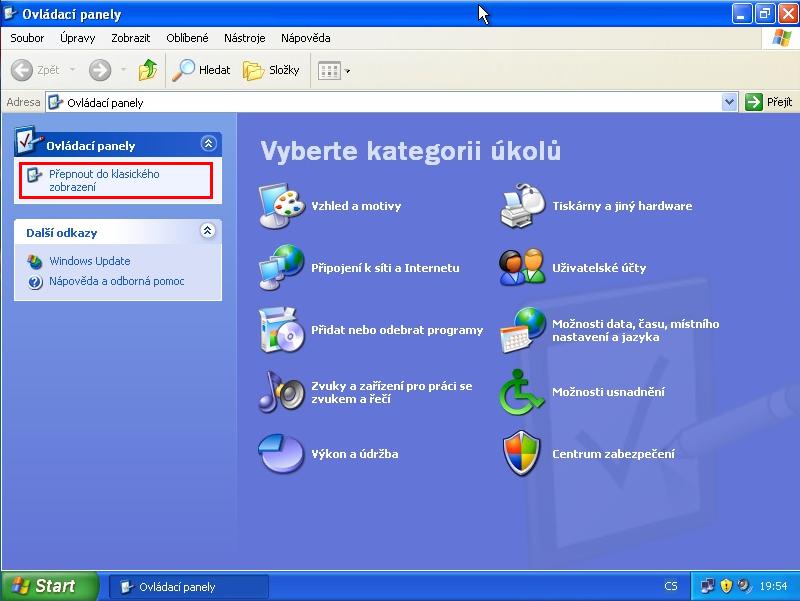
Task: Open the Úpravy menu
Action: point(78,38)
